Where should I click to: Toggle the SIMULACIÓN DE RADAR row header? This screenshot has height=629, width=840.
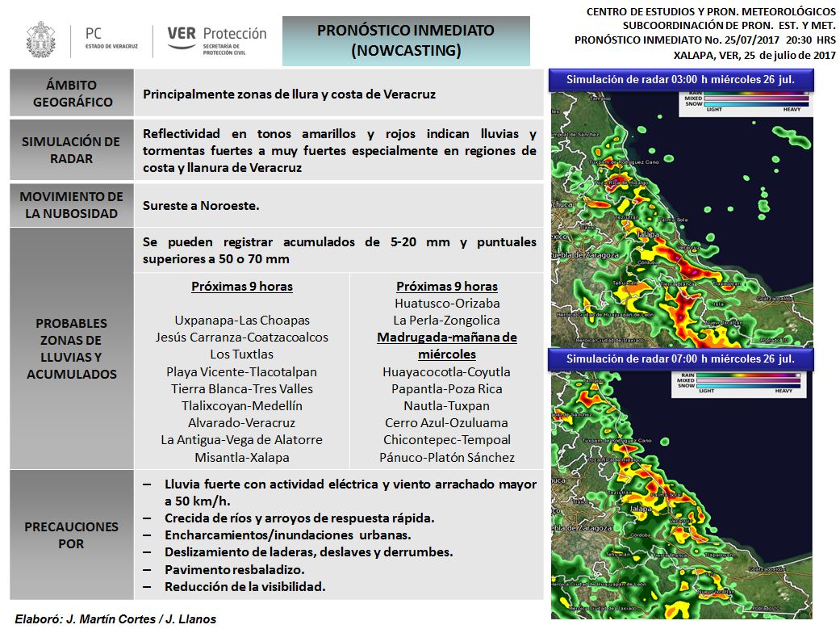72,150
